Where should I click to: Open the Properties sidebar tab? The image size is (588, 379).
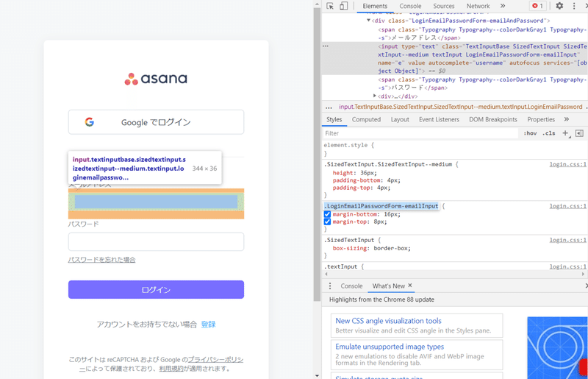click(541, 119)
